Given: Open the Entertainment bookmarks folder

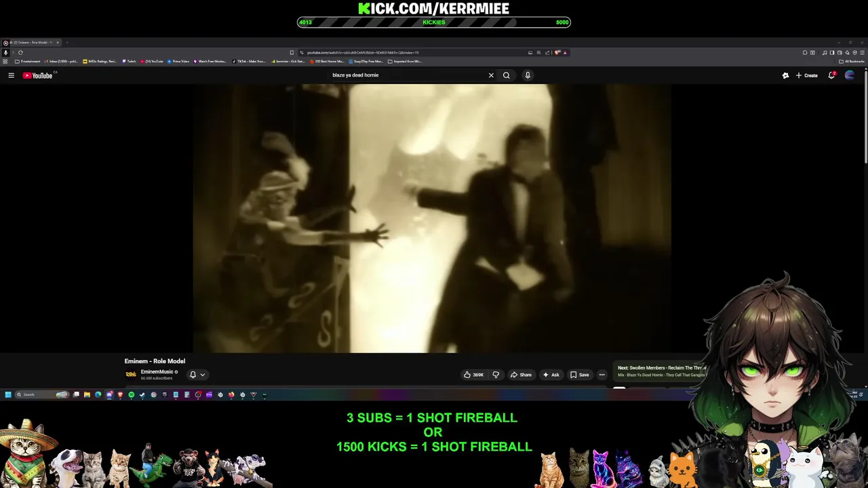Looking at the screenshot, I should pos(27,61).
